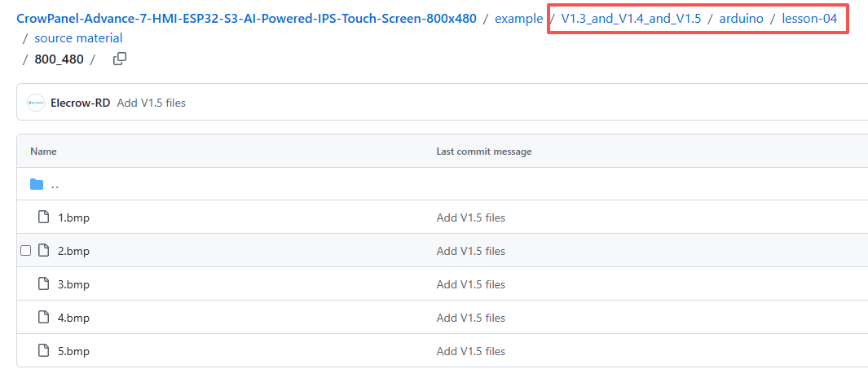Screen dimensions: 868x369
Task: Open file 3.bmp
Action: point(73,284)
